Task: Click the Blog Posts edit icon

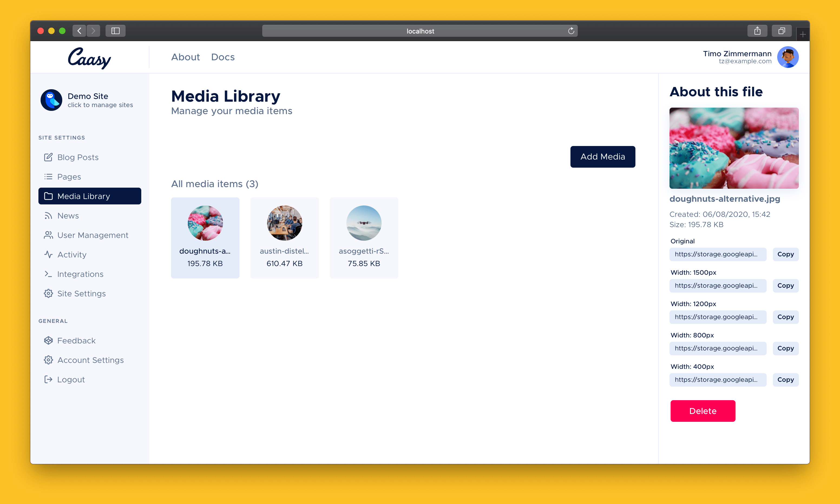Action: point(48,157)
